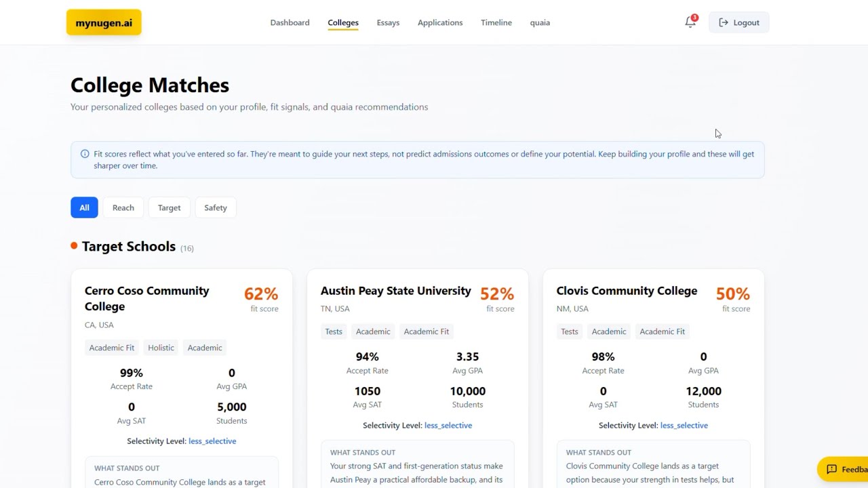868x488 pixels.
Task: Open the Colleges nav item
Action: click(x=343, y=22)
